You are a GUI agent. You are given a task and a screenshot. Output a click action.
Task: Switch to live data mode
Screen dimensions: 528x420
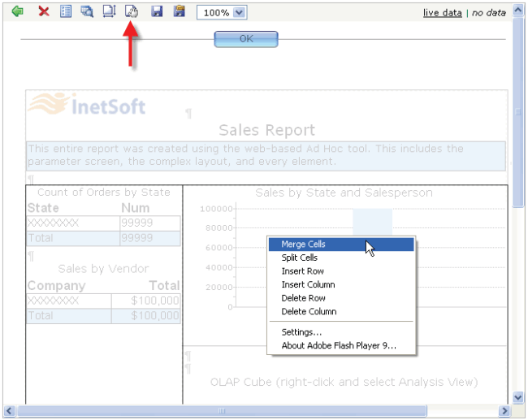(442, 13)
